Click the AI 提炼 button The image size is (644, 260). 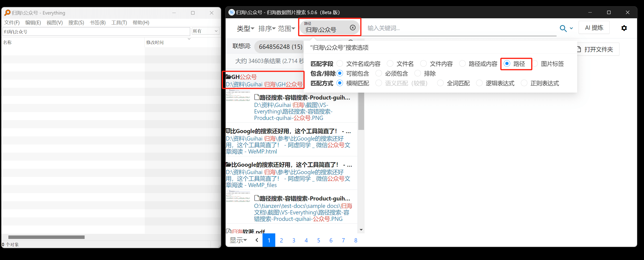[594, 28]
